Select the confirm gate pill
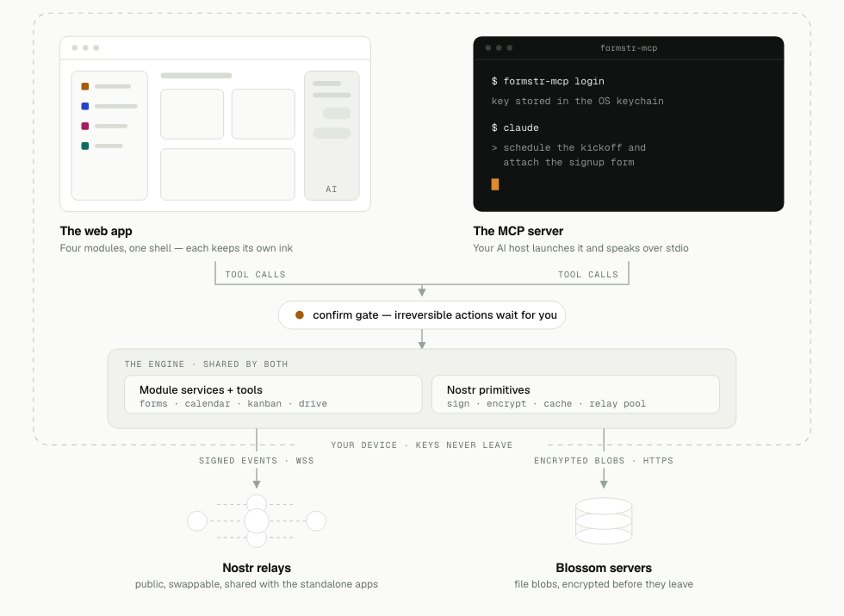This screenshot has width=844, height=616. tap(422, 315)
